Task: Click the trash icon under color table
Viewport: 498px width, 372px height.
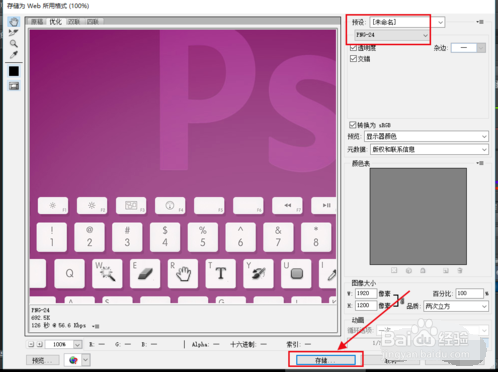Action: (460, 270)
